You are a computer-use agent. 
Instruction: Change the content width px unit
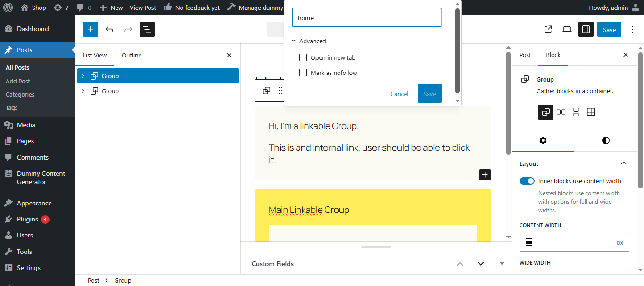click(x=620, y=242)
